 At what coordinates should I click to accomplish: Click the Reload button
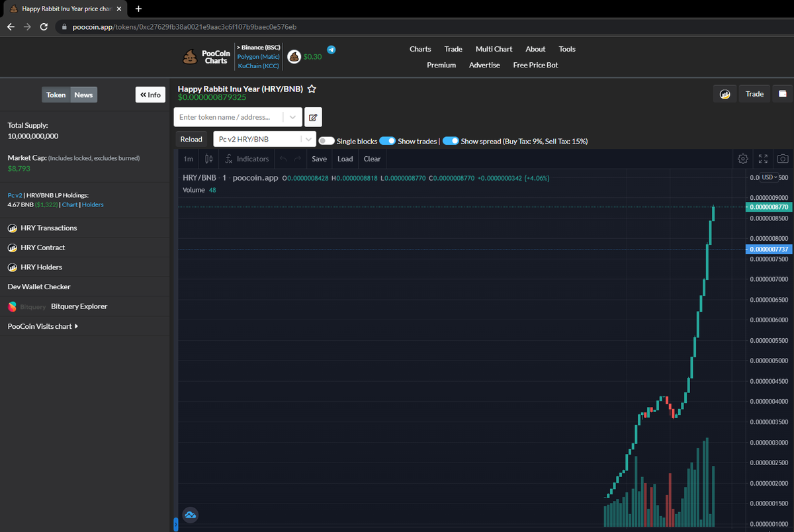click(x=191, y=139)
